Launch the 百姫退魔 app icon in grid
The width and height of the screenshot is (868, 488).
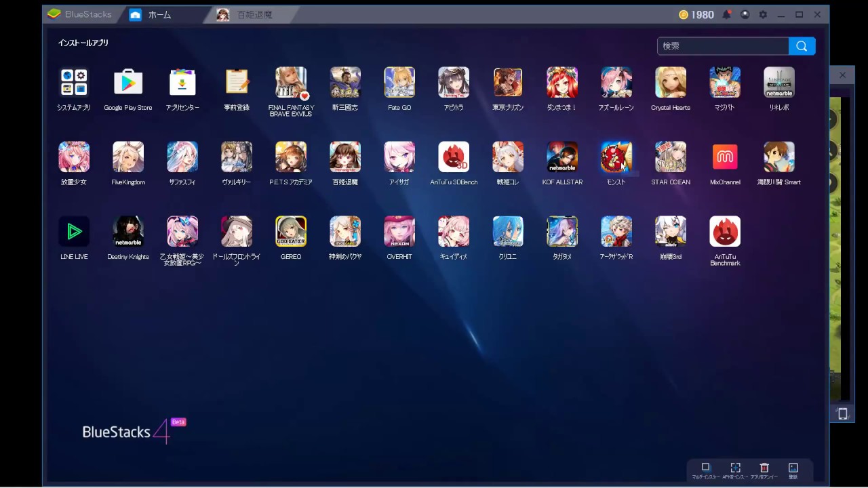(345, 157)
